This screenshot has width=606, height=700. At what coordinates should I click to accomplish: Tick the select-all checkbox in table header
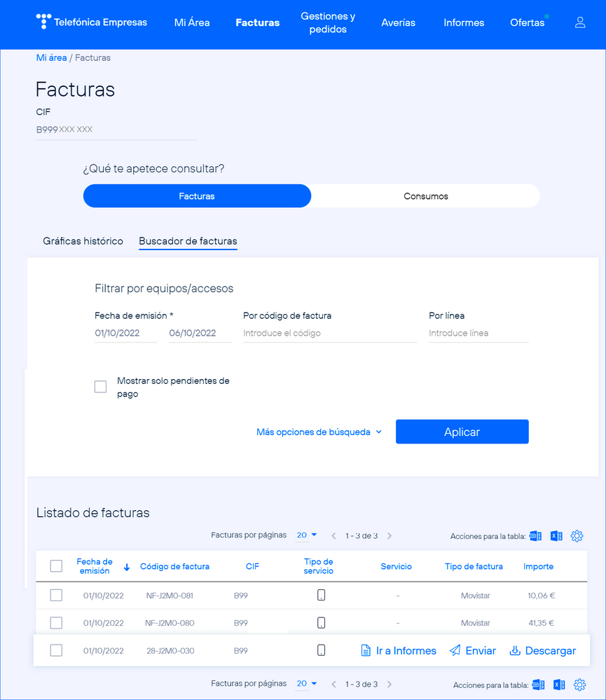57,566
